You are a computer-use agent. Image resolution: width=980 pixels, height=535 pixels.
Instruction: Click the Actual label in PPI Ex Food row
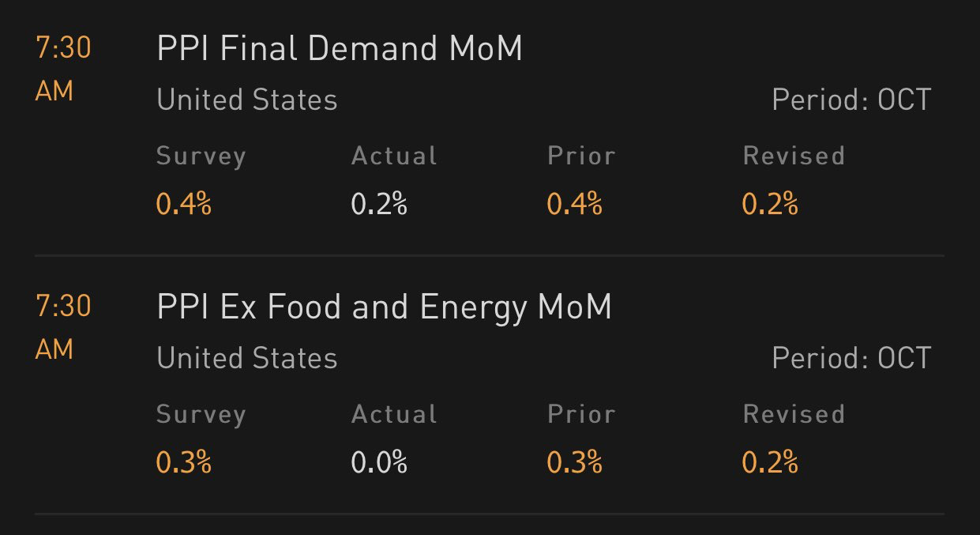(394, 414)
